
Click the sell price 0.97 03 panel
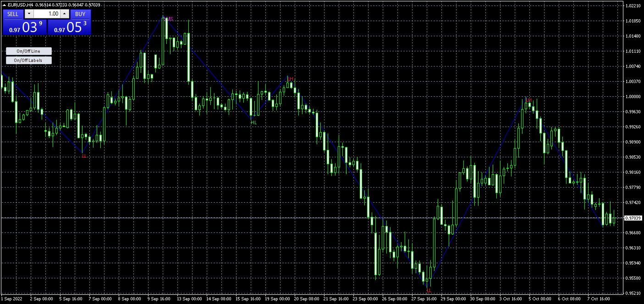tap(24, 27)
